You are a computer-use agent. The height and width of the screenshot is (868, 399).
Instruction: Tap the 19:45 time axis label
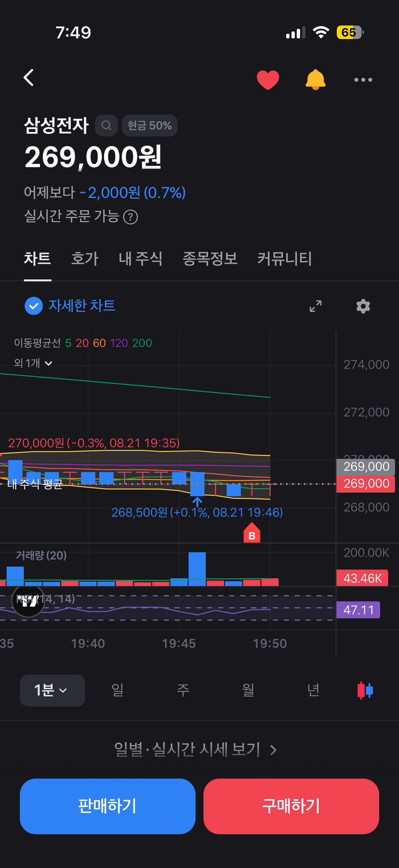(179, 644)
